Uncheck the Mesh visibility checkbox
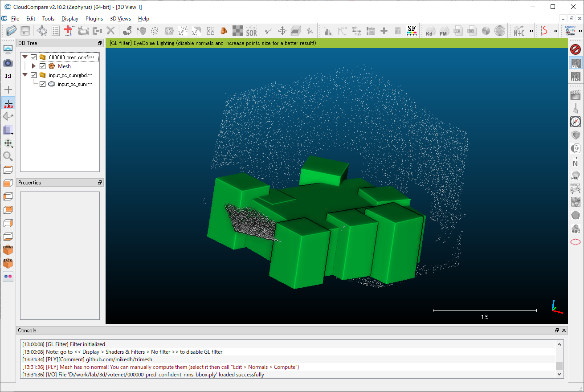This screenshot has width=584, height=392. (x=42, y=66)
